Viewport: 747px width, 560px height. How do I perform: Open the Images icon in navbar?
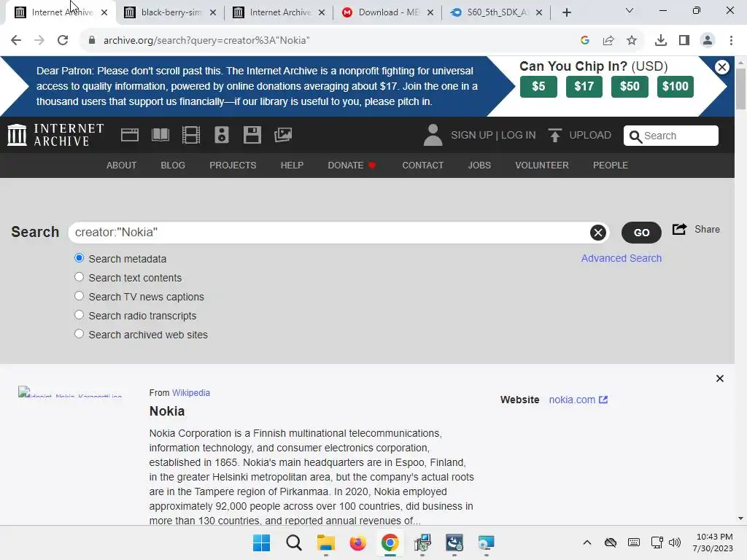point(283,135)
